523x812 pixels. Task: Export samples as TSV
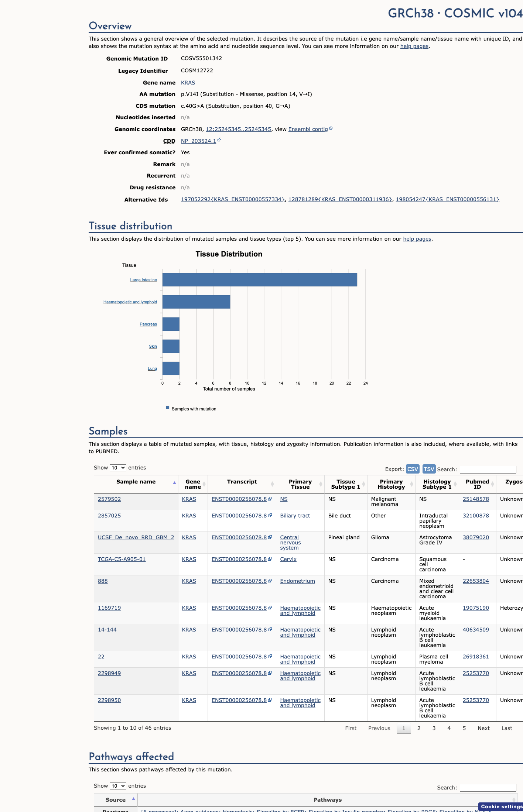pos(429,469)
